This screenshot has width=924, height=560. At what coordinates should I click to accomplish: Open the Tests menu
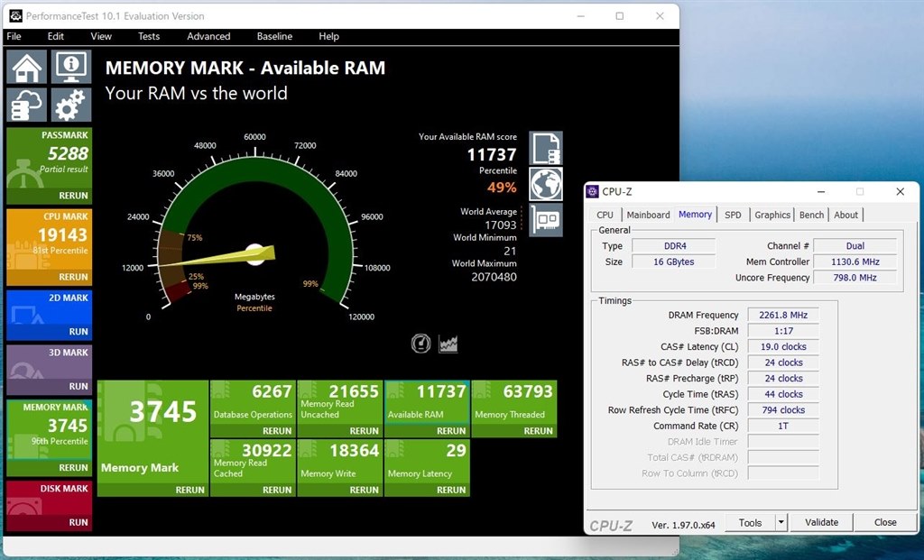[x=149, y=36]
